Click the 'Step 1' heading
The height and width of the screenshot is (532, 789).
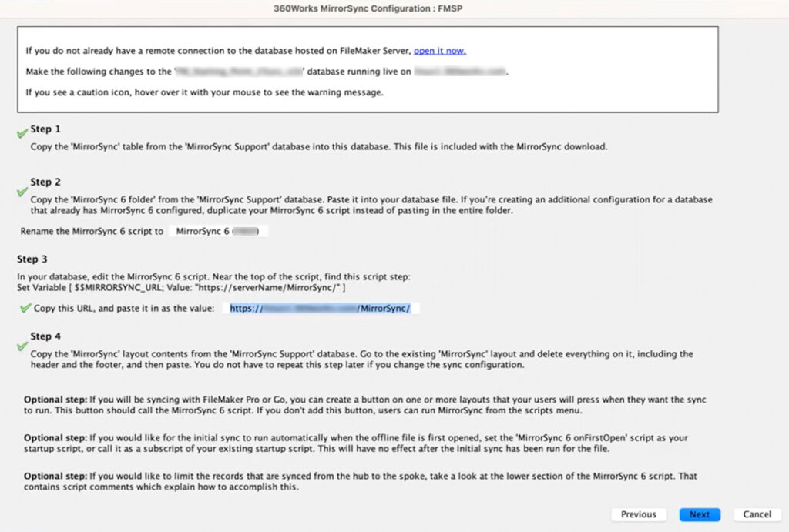(x=45, y=129)
